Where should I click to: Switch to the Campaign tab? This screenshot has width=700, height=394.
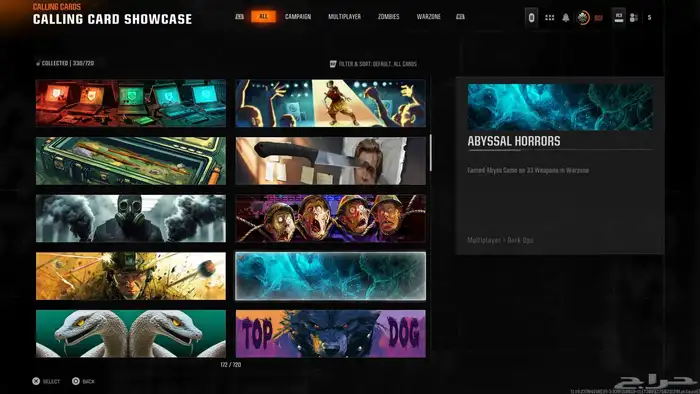pyautogui.click(x=298, y=17)
